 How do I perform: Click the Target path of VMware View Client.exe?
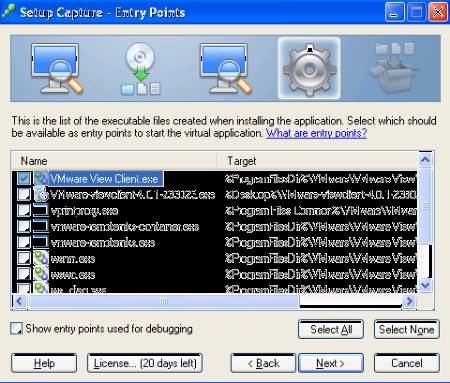point(321,179)
